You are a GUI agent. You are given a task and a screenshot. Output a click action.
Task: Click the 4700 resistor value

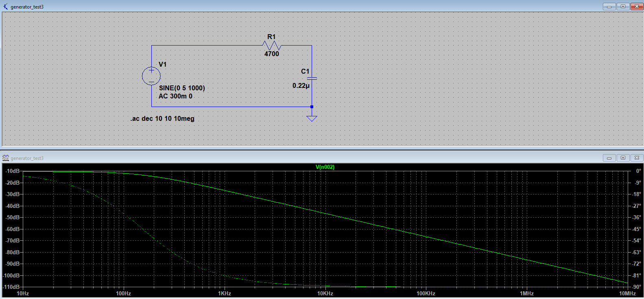[272, 54]
